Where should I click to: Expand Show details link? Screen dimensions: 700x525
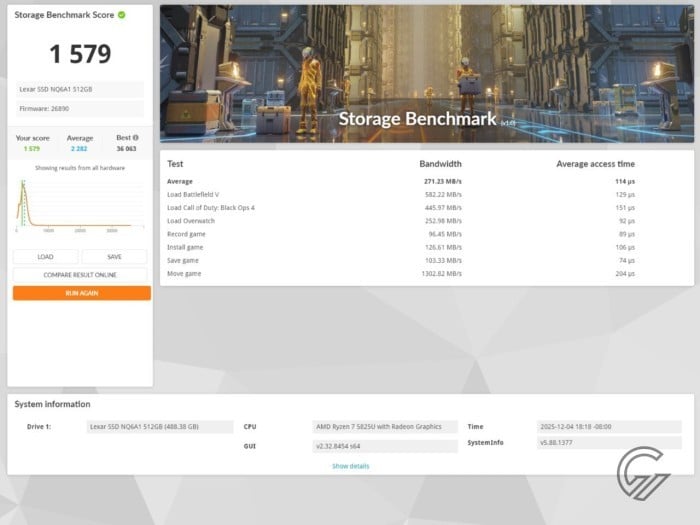[350, 466]
